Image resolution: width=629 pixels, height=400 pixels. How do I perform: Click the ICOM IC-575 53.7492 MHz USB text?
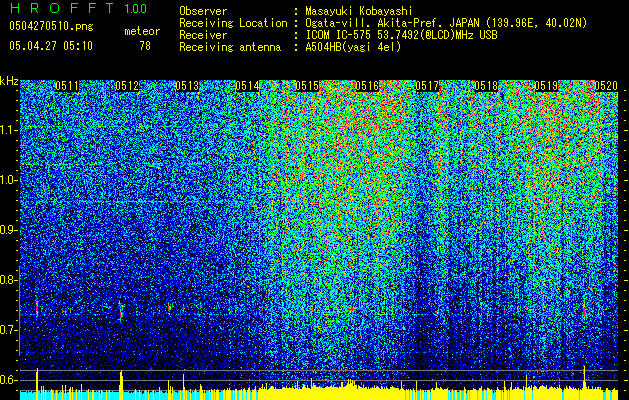point(401,35)
